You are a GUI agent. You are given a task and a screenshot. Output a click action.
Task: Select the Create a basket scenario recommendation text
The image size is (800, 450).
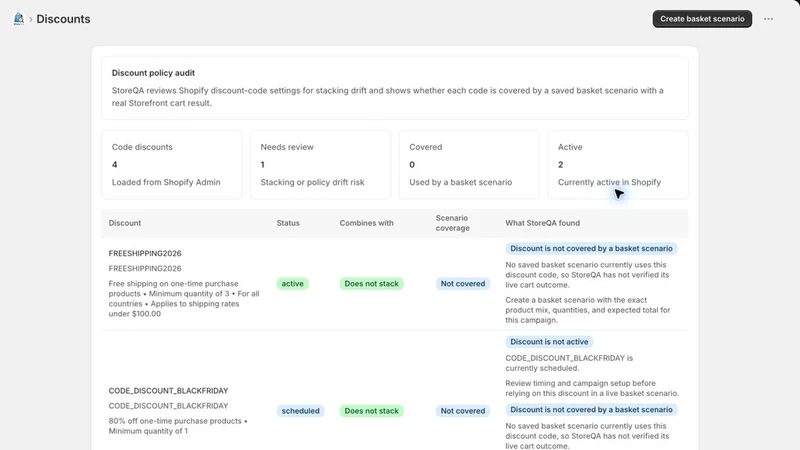(x=588, y=310)
